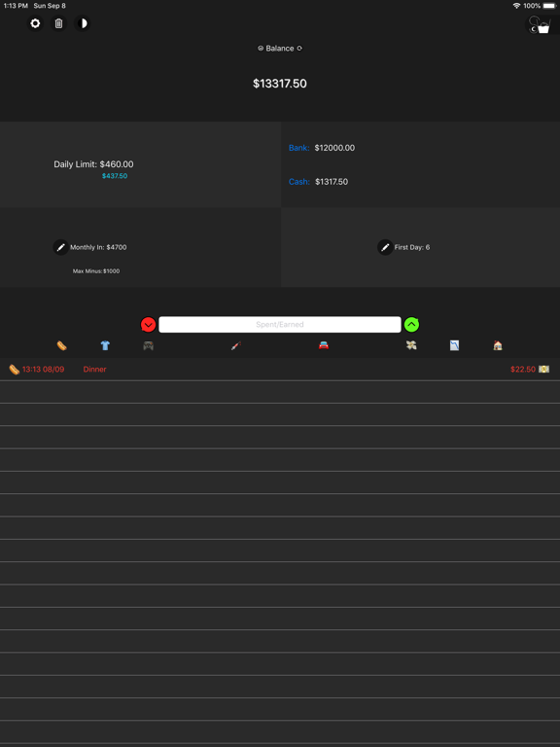The width and height of the screenshot is (560, 747).
Task: Select the house home category icon
Action: pyautogui.click(x=498, y=345)
